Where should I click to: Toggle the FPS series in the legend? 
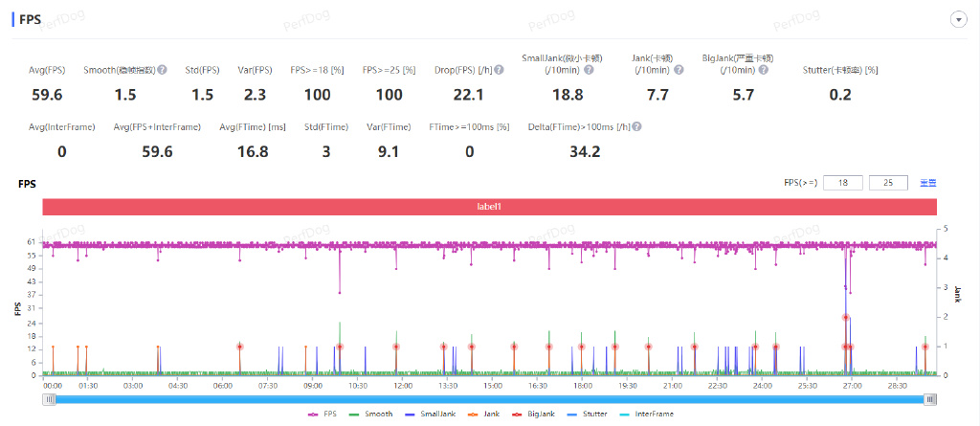point(322,415)
